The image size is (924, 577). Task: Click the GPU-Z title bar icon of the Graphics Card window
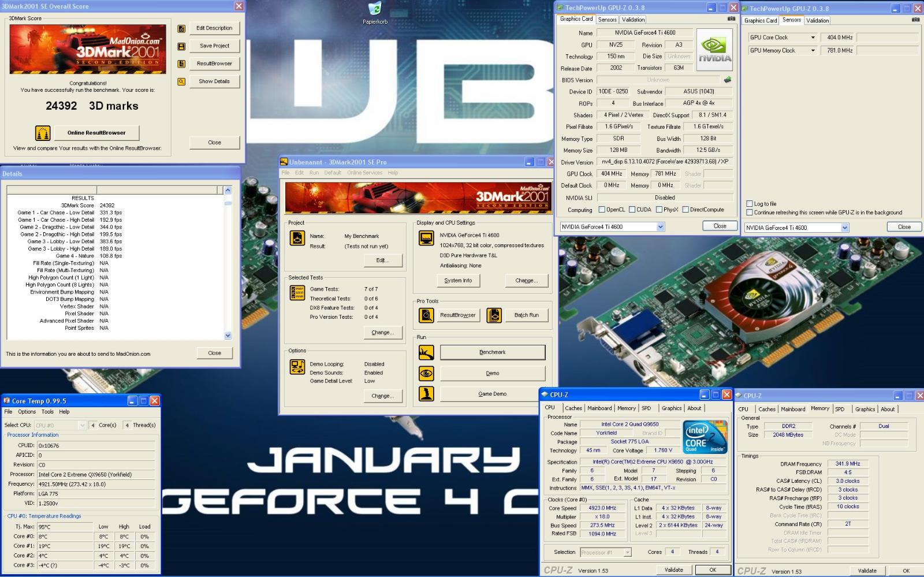click(559, 8)
